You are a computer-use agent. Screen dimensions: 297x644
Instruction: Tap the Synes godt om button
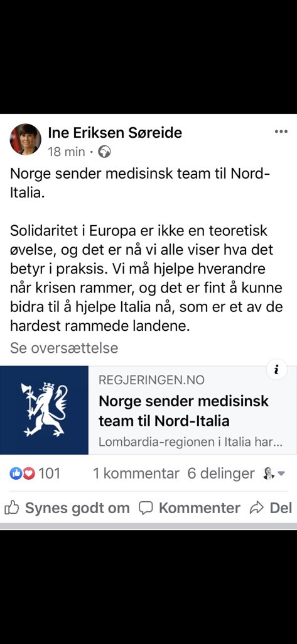[67, 508]
